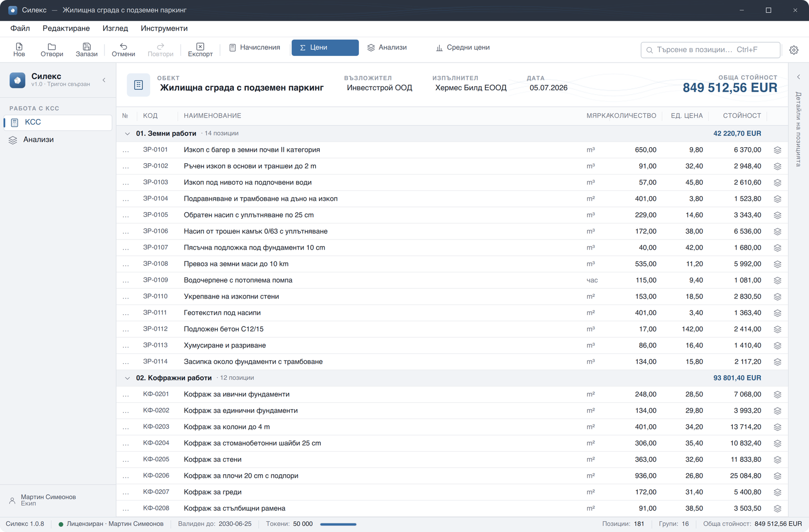
Task: Click Лицензиран status in status bar
Action: [111, 524]
